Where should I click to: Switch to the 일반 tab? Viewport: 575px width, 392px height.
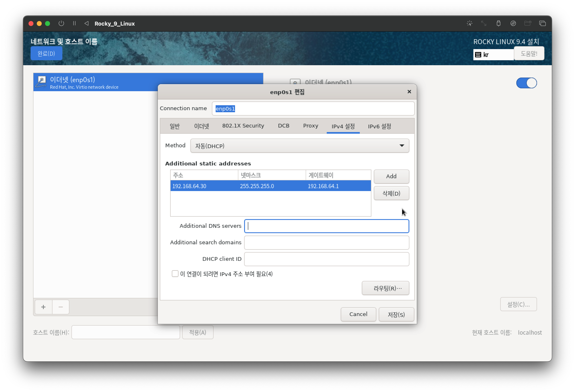175,126
